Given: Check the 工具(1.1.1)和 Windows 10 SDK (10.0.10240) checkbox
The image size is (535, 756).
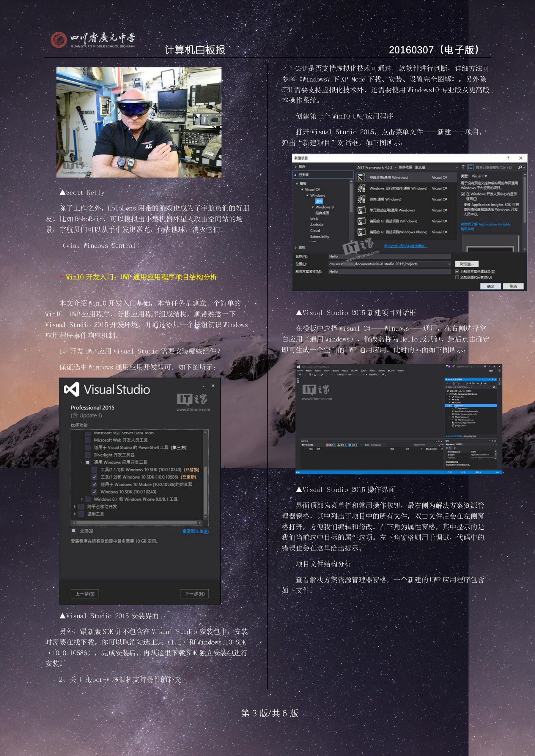Looking at the screenshot, I should tap(94, 470).
